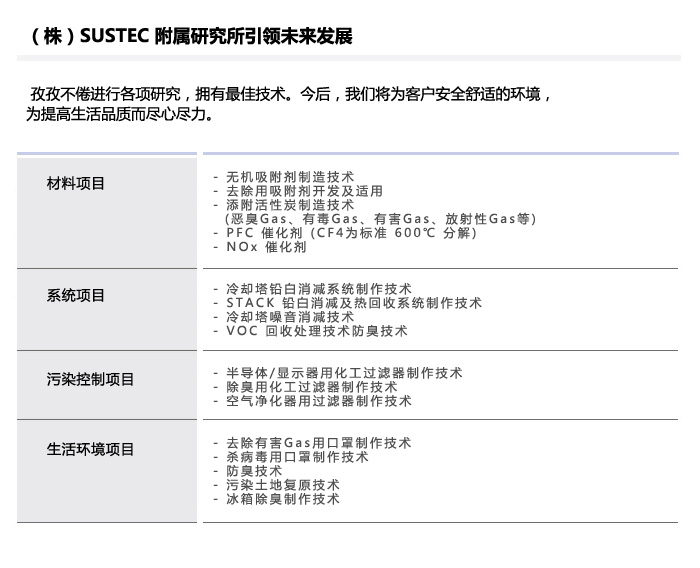
Task: Click the 孜孜不倦进行各项研究 intro paragraph
Action: point(290,104)
